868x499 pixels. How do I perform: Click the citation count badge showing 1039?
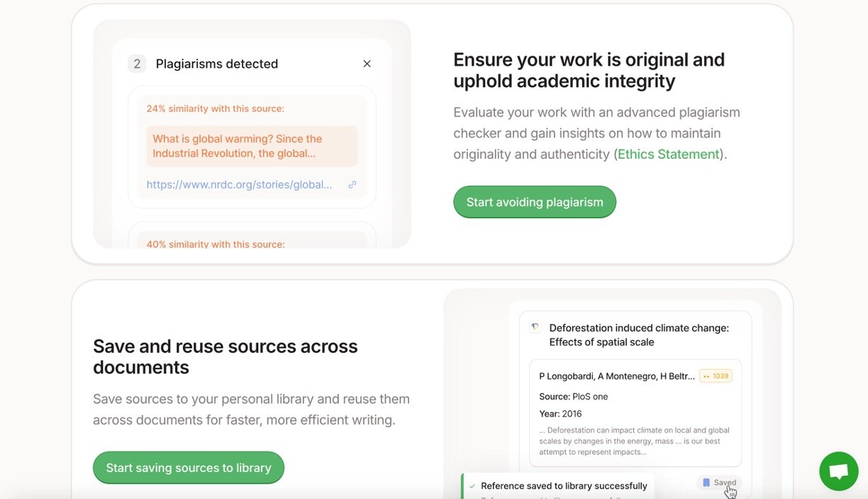click(x=716, y=376)
